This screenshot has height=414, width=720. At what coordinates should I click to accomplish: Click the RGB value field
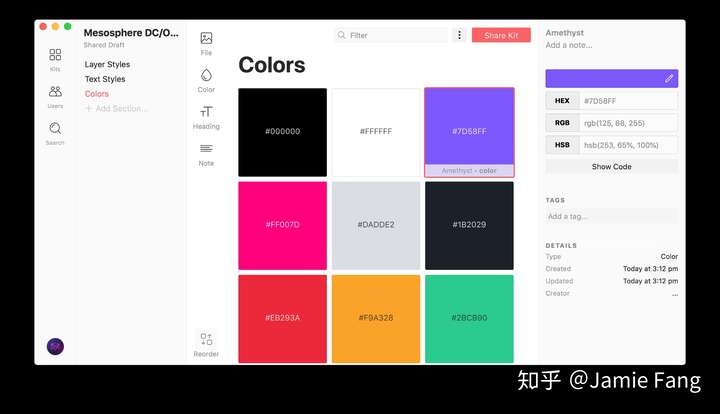629,123
